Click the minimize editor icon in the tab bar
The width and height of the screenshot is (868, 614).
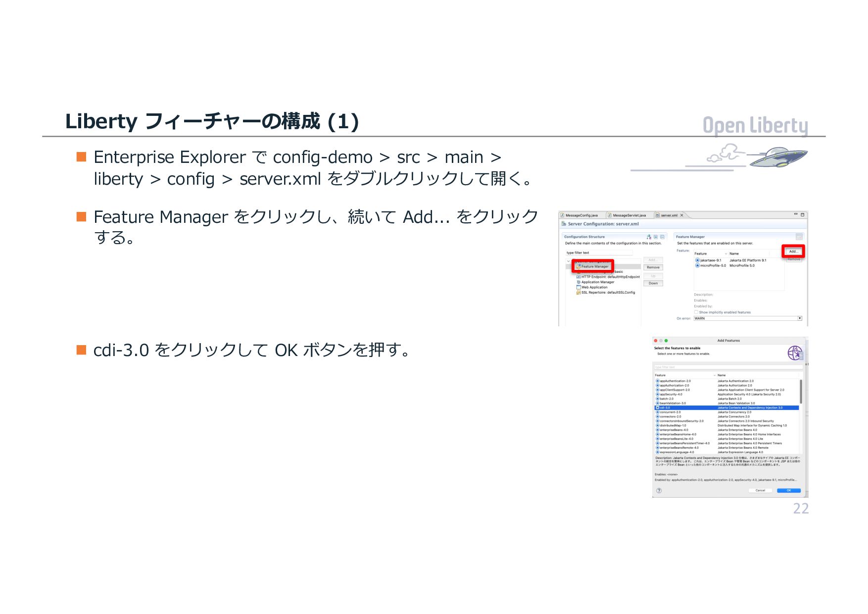tap(796, 213)
